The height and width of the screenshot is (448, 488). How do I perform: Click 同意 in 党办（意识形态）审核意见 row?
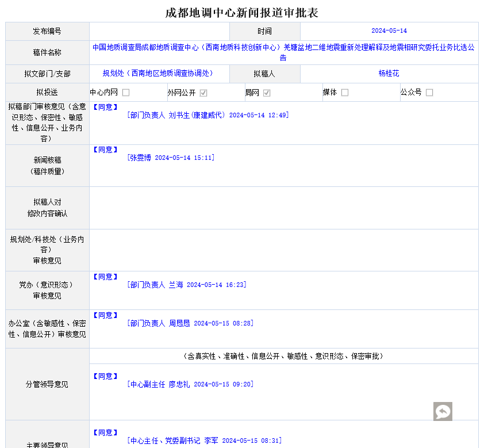tap(106, 277)
